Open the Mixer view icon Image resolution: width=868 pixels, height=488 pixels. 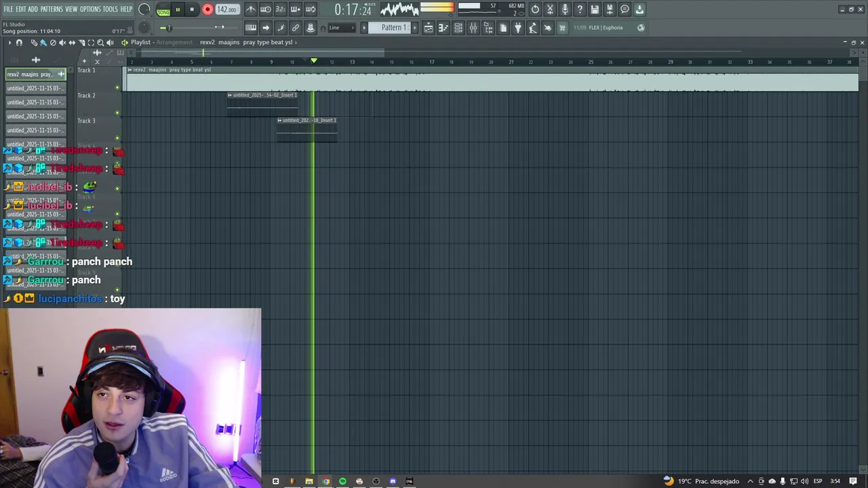(473, 28)
